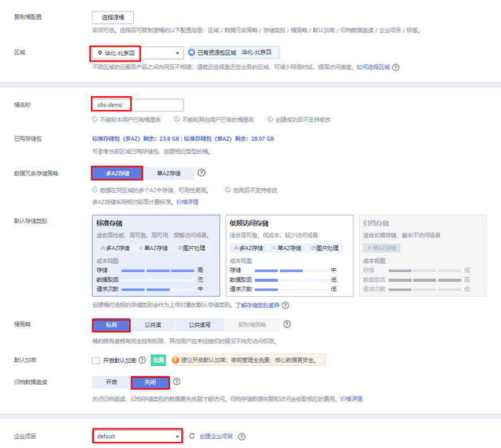
Task: Select 单AZ存储 redundancy policy
Action: point(169,173)
